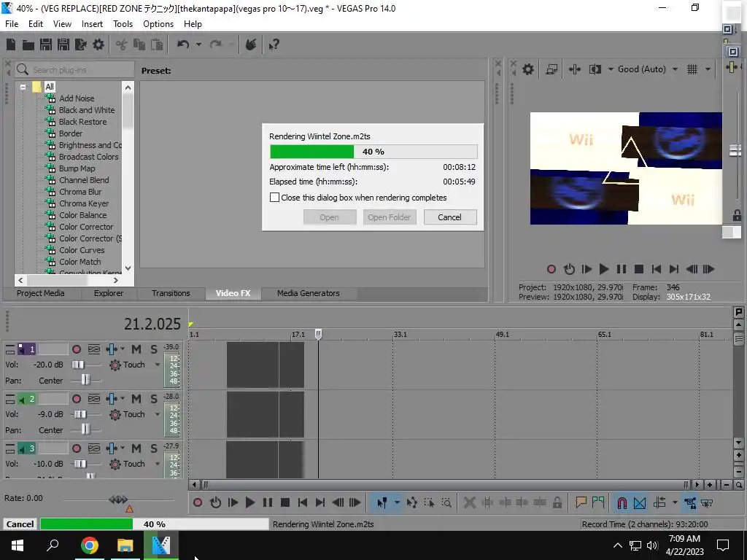Viewport: 747px width, 560px height.
Task: Save the project using first floppy icon
Action: [x=46, y=44]
